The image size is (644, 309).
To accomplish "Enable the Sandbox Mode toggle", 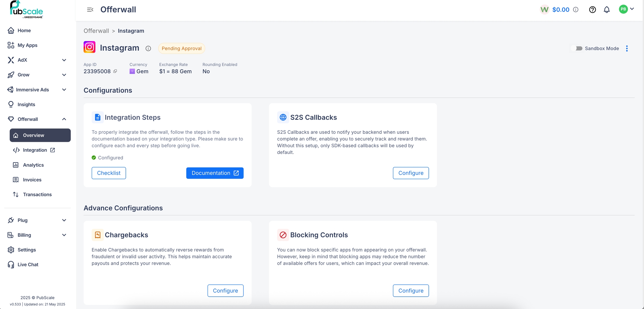I will 577,48.
